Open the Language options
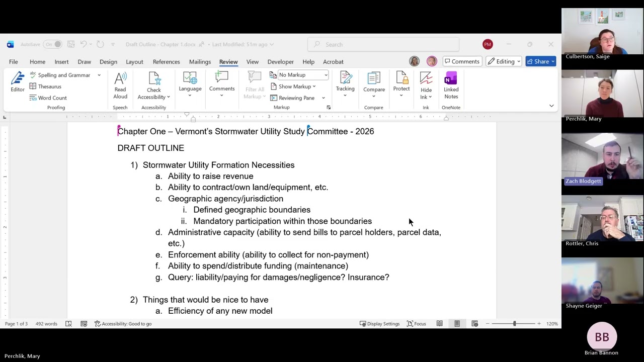The height and width of the screenshot is (362, 644). pos(190,84)
